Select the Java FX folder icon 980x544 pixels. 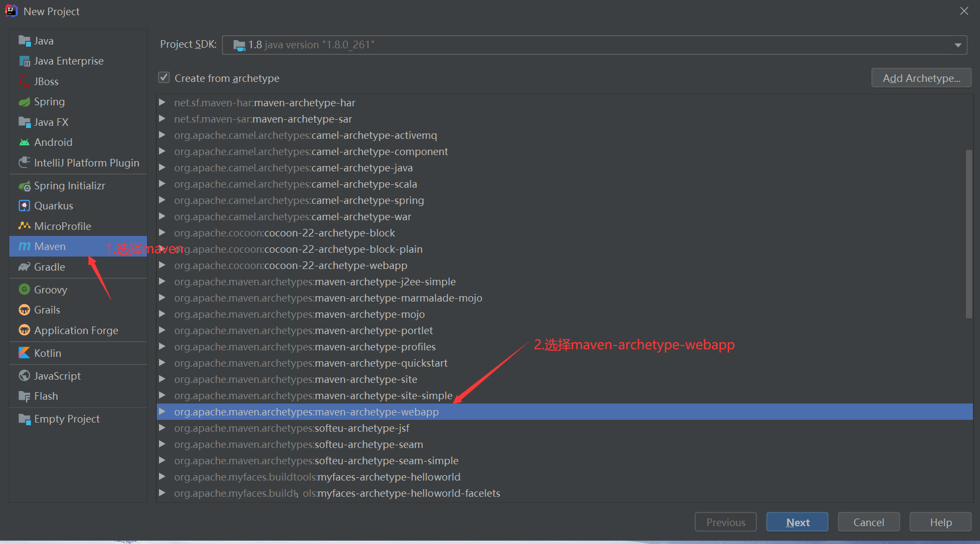coord(24,122)
